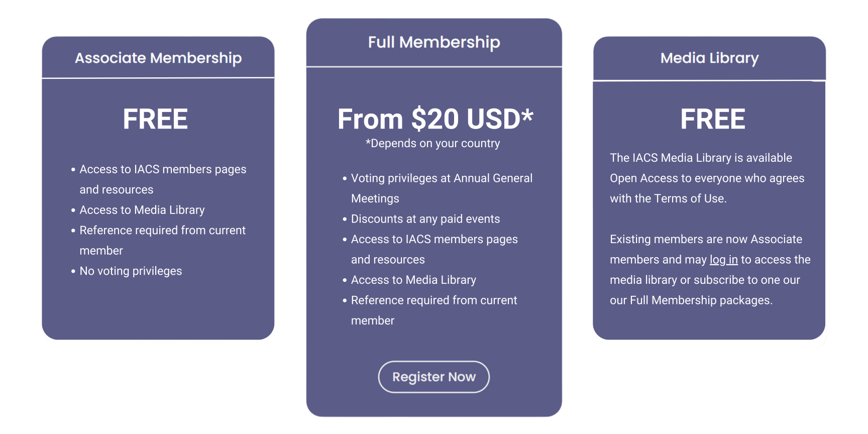Click the 'From $20 USD*' price text

(435, 119)
